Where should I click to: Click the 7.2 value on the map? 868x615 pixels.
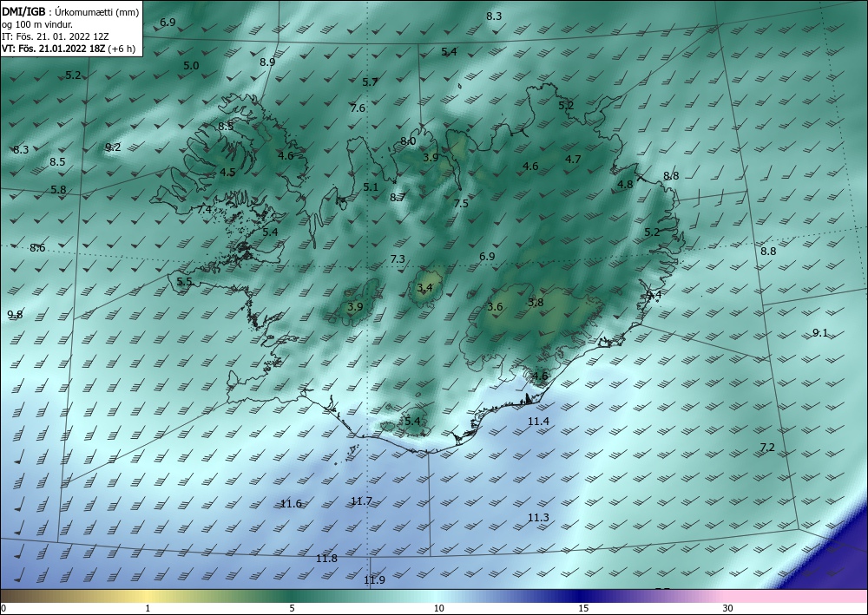point(767,448)
